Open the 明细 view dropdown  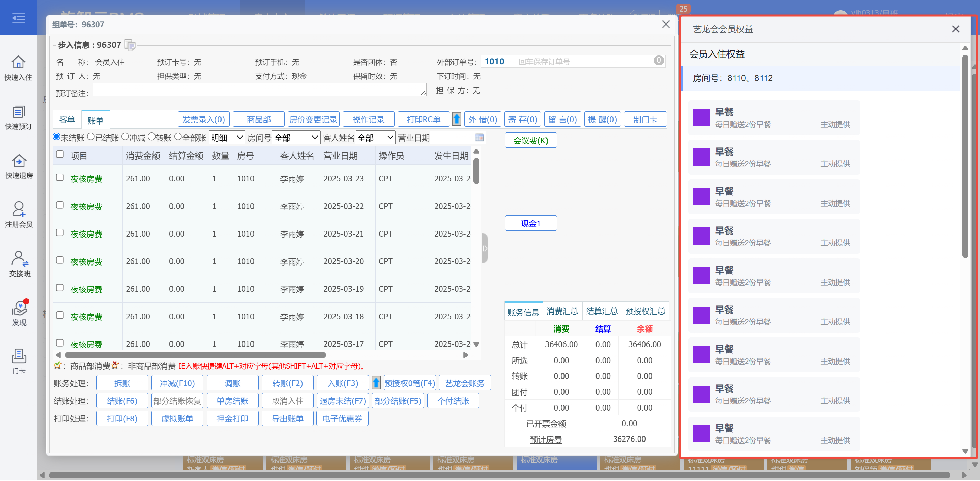click(227, 138)
